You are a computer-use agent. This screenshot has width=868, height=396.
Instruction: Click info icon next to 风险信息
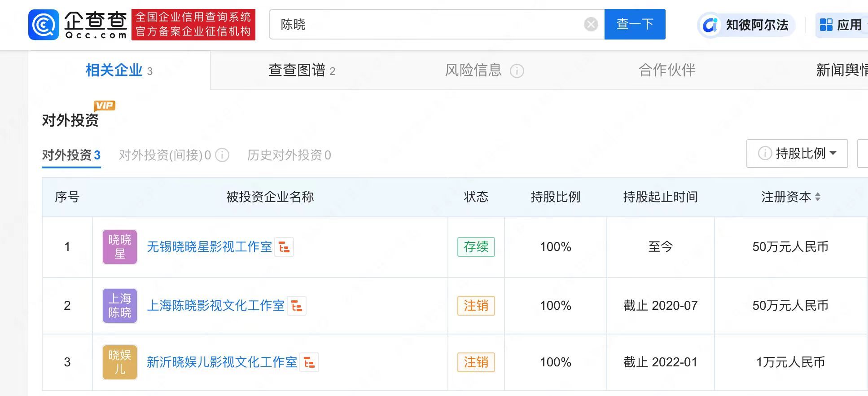[x=517, y=71]
